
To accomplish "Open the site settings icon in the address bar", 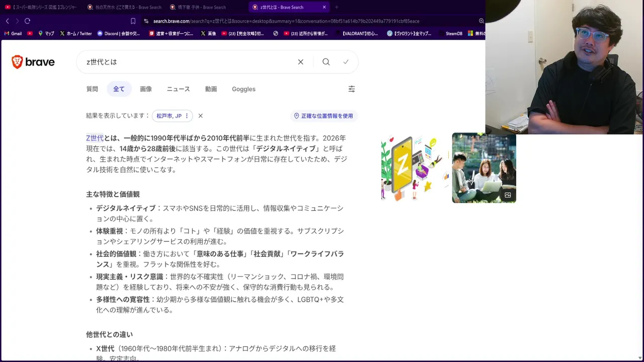I will coord(146,21).
